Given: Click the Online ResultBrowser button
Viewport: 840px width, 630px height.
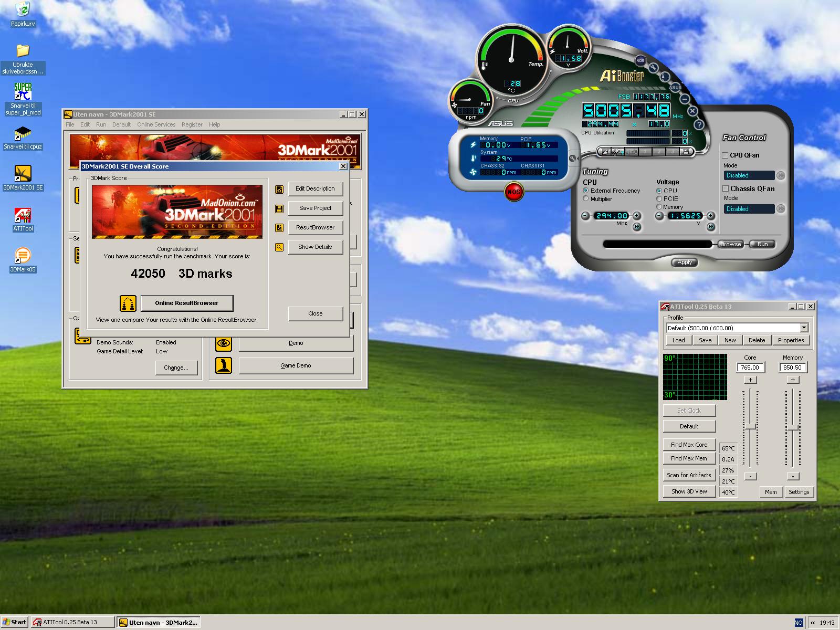Looking at the screenshot, I should click(x=186, y=303).
